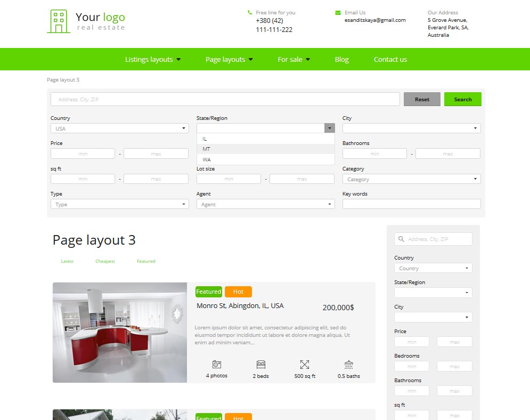Focus the top Address, City, ZIP field
This screenshot has height=420, width=530.
225,99
